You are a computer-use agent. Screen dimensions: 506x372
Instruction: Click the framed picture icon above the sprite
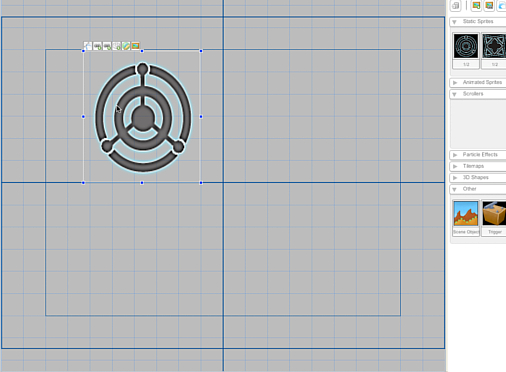tap(135, 46)
